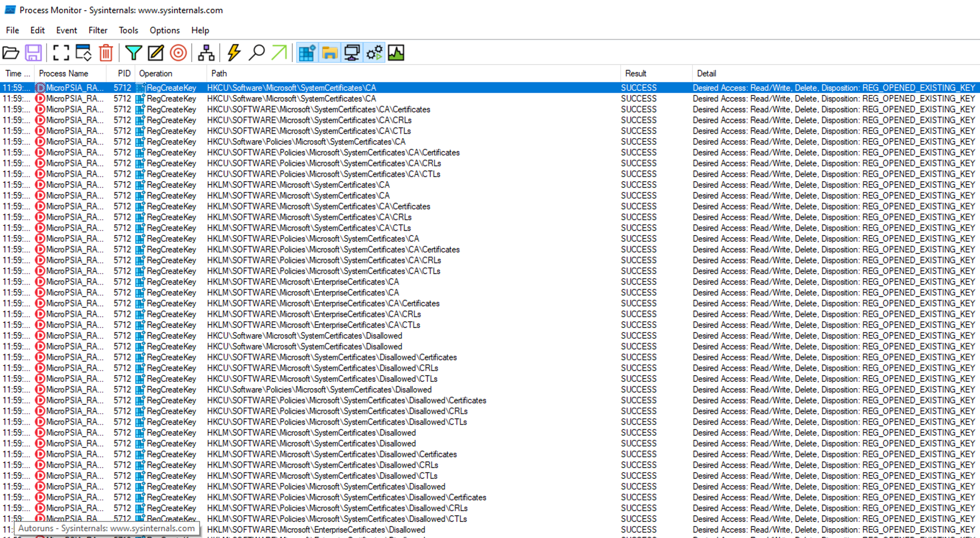Click the Highlight pencil icon
980x538 pixels.
tap(156, 53)
